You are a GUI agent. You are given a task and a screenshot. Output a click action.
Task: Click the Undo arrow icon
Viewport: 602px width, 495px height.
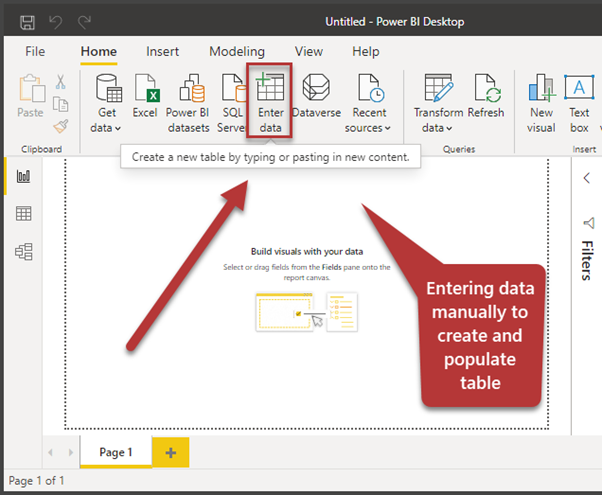56,22
